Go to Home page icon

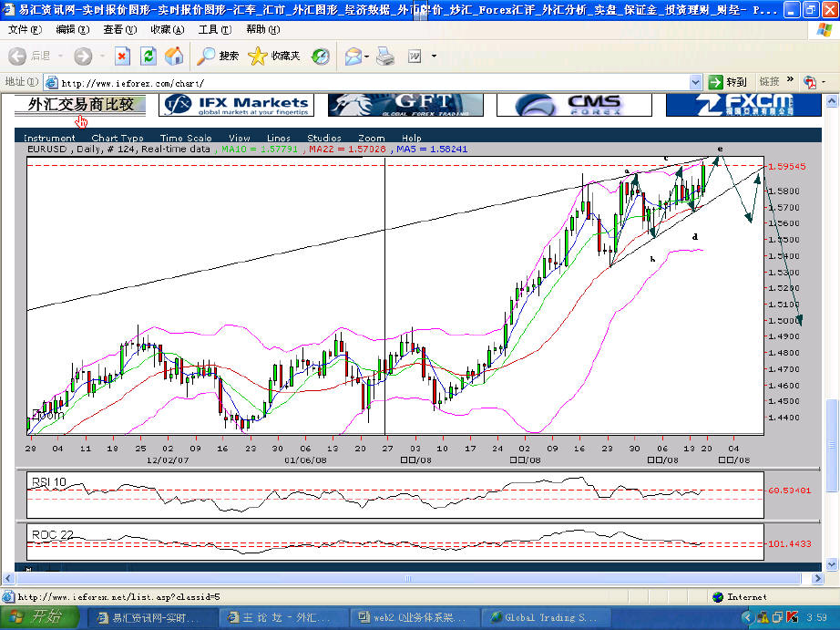coord(174,56)
